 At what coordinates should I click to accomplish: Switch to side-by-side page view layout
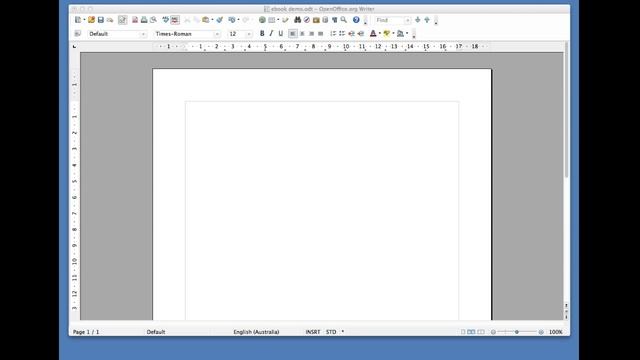471,332
